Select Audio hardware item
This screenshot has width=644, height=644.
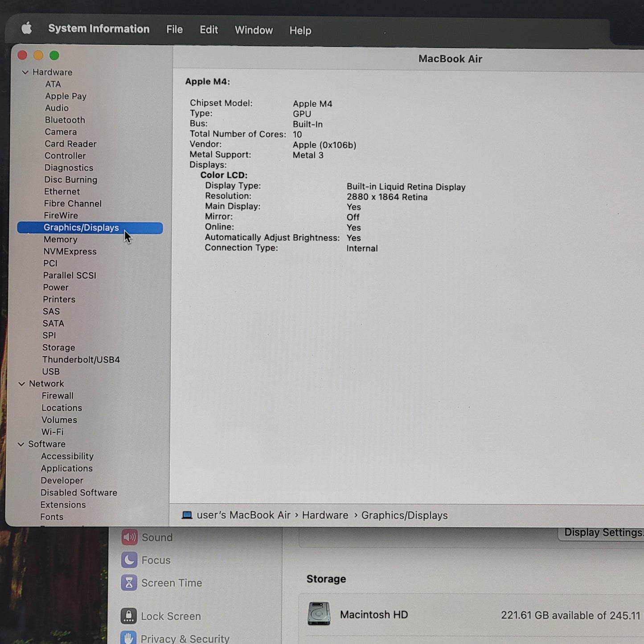tap(57, 108)
